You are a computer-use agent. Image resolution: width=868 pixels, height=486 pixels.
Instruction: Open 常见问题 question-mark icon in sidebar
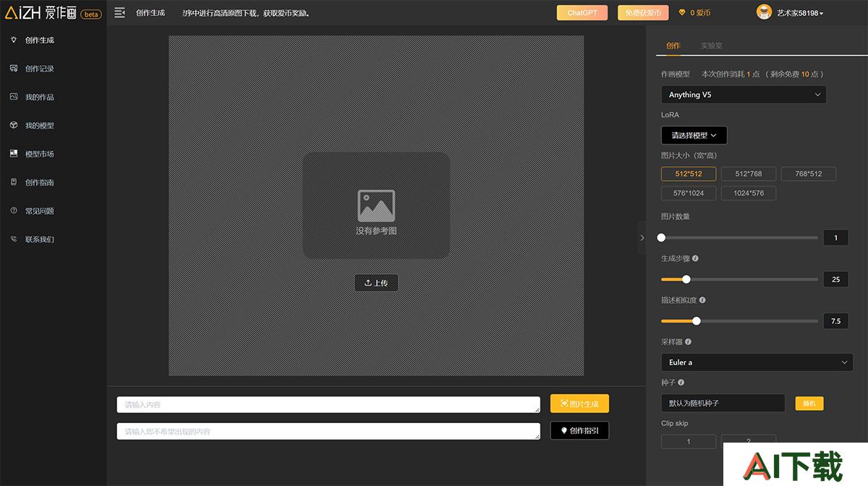coord(13,210)
